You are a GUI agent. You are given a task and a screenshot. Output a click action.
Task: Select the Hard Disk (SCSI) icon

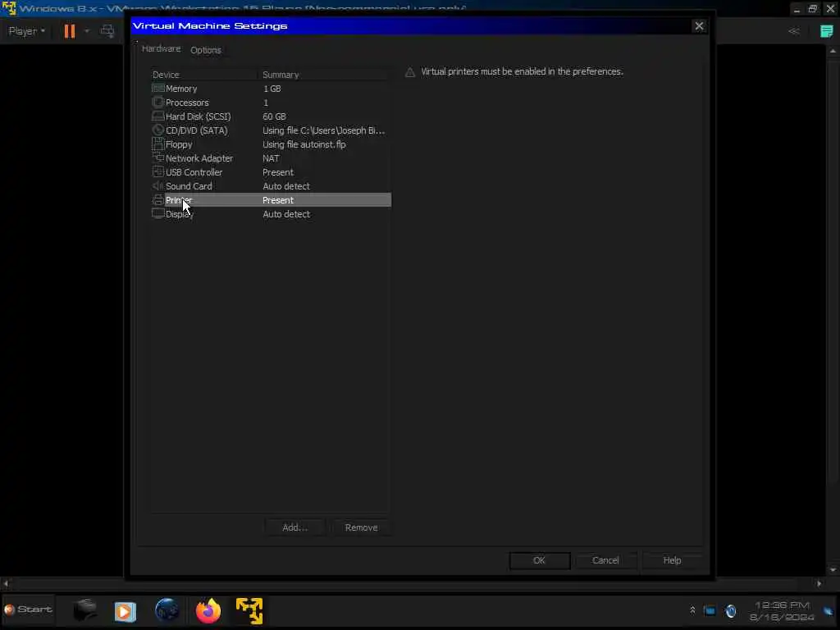coord(158,116)
